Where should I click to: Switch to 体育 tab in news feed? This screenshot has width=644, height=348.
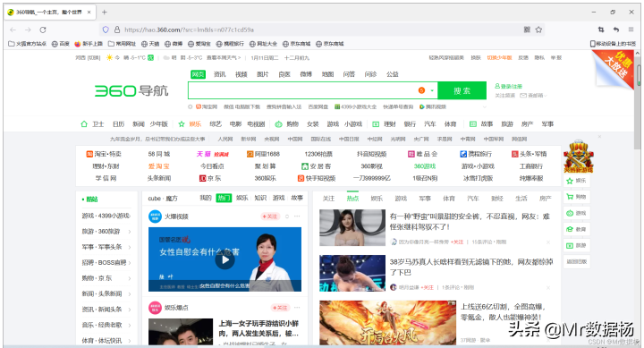pos(449,199)
